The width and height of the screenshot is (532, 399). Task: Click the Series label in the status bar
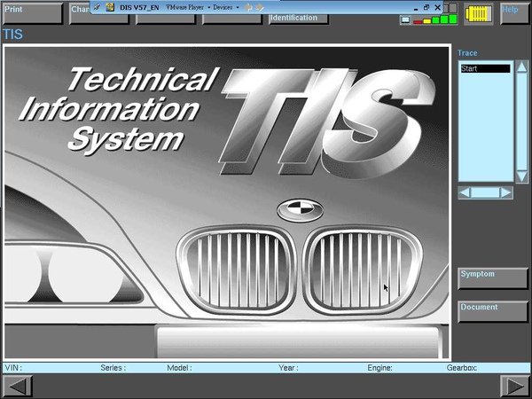pyautogui.click(x=113, y=367)
